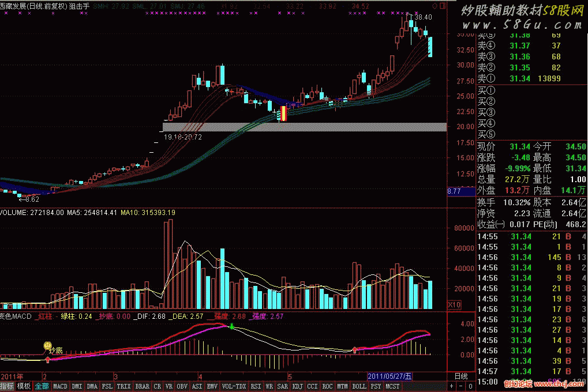Image resolution: width=588 pixels, height=392 pixels.
Task: Click the plus zoom button in bottom bar
Action: [x=451, y=386]
